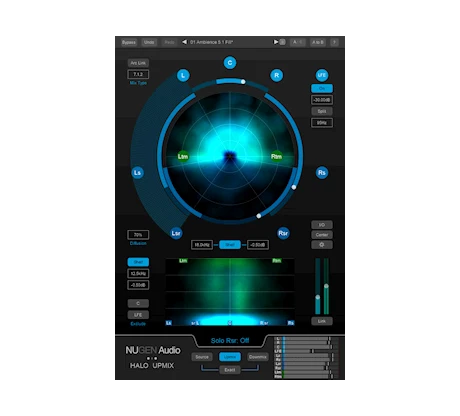Click the Center channel C speaker icon
The image size is (460, 416).
[x=230, y=63]
